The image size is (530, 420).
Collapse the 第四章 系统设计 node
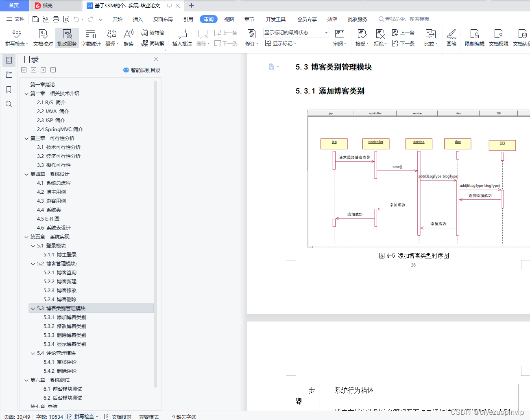pyautogui.click(x=26, y=174)
